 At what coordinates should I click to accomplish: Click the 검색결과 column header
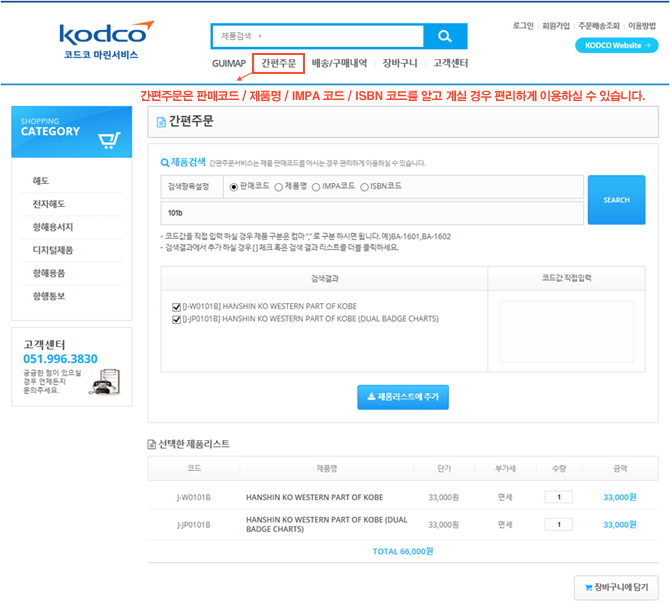(x=325, y=279)
